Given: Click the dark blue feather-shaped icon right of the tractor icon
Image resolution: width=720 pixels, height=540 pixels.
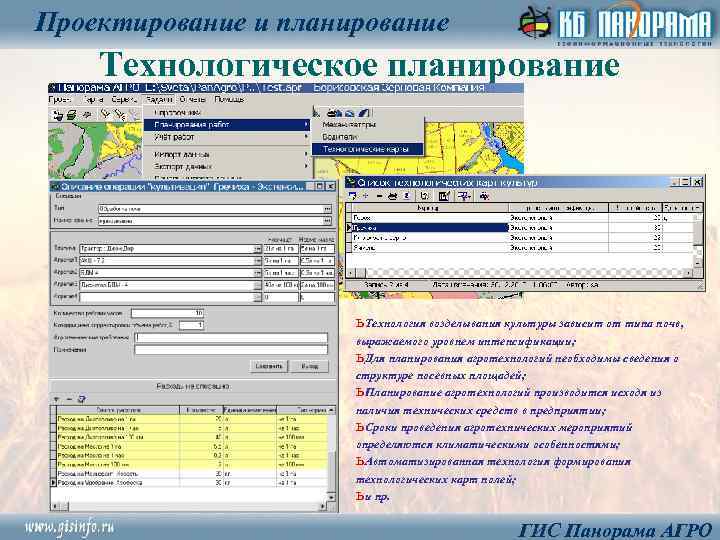Looking at the screenshot, I should pyautogui.click(x=364, y=112).
